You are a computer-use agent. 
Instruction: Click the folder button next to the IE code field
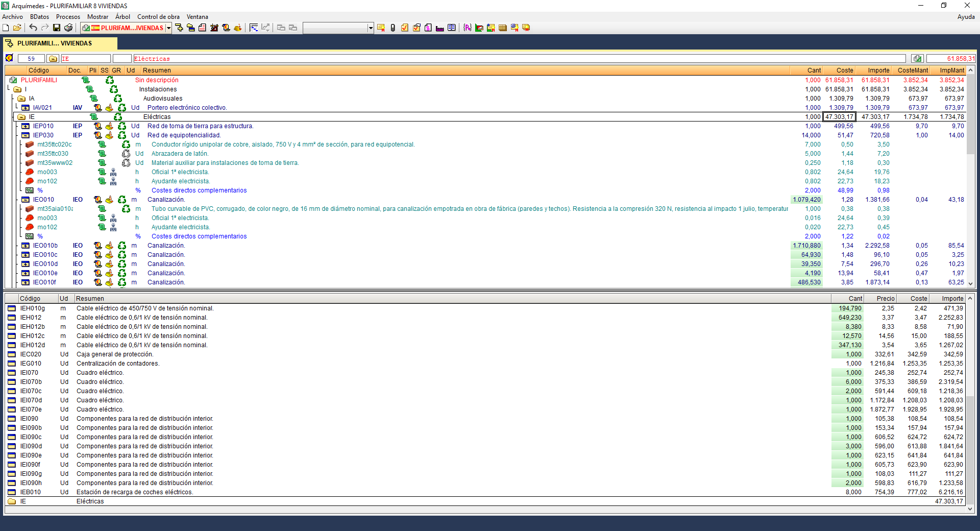pos(53,59)
